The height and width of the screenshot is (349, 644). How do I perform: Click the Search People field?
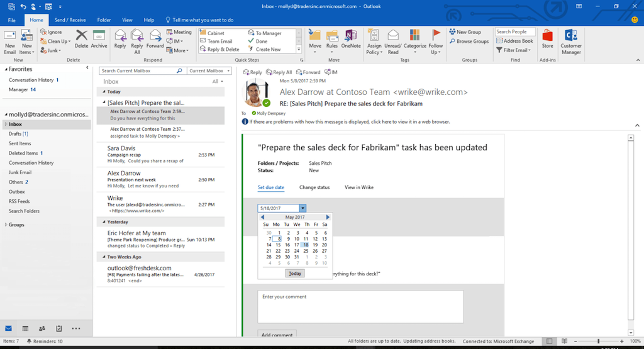point(515,31)
